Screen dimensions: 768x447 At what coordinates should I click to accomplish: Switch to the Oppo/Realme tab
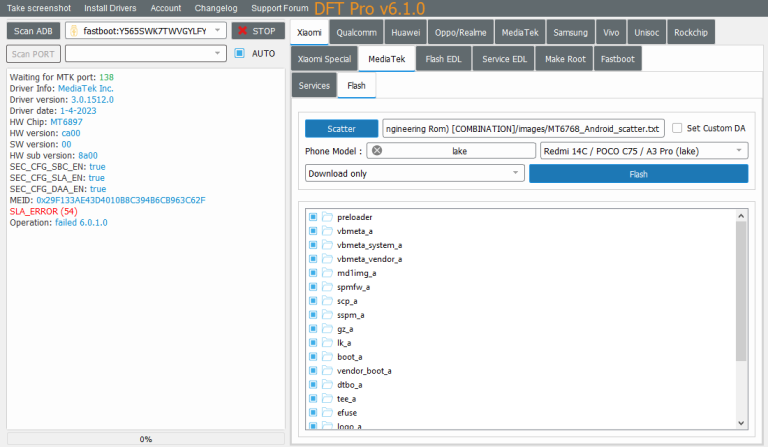(460, 32)
